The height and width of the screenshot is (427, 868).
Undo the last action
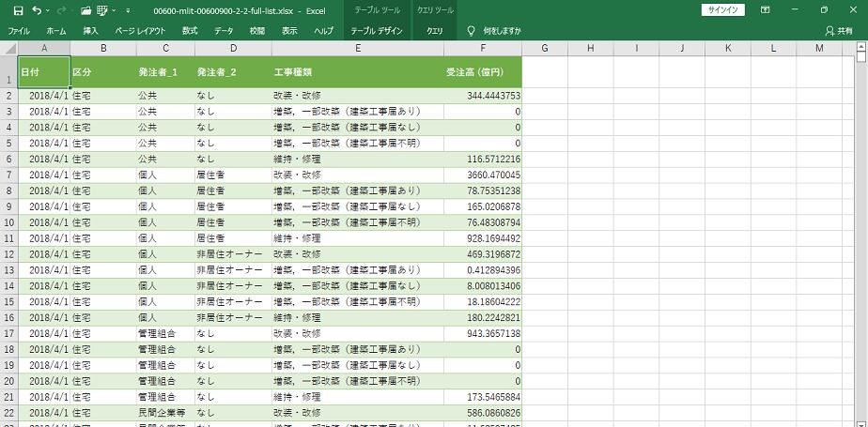point(36,10)
